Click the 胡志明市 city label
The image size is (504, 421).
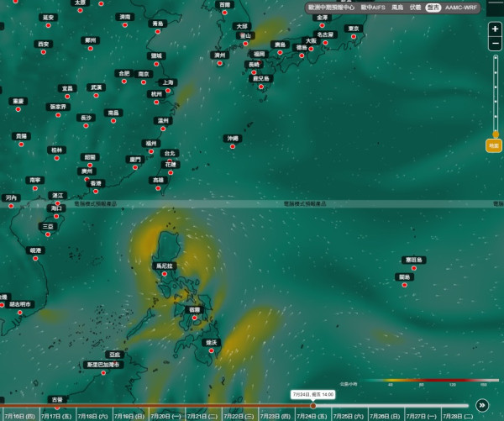coord(20,304)
